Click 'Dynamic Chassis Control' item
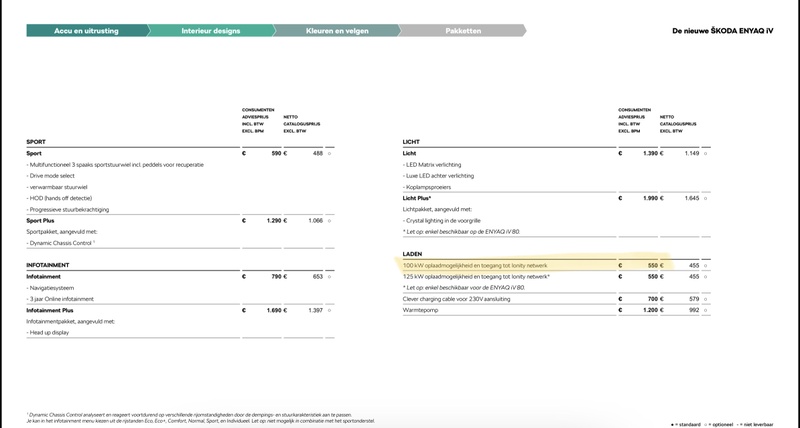Image resolution: width=800 pixels, height=428 pixels. pos(61,243)
